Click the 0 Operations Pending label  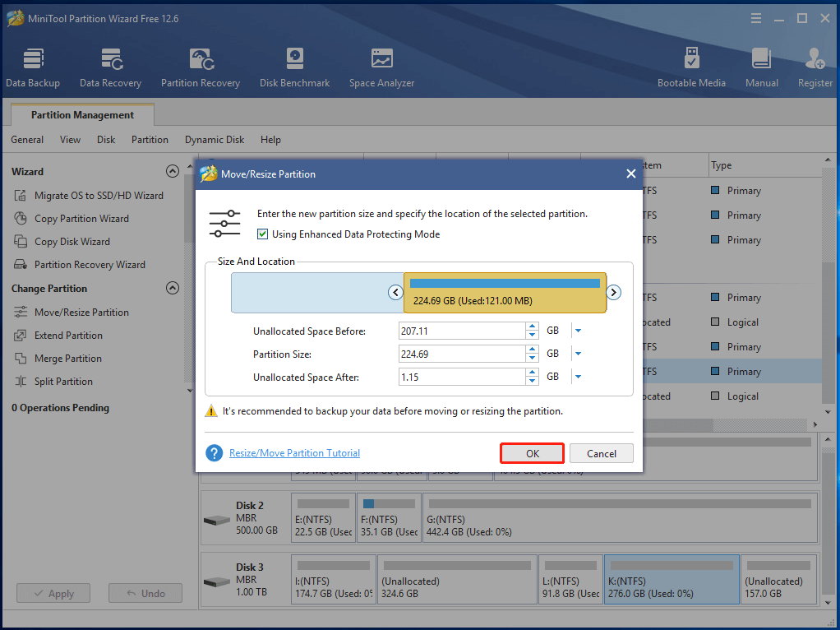tap(60, 408)
